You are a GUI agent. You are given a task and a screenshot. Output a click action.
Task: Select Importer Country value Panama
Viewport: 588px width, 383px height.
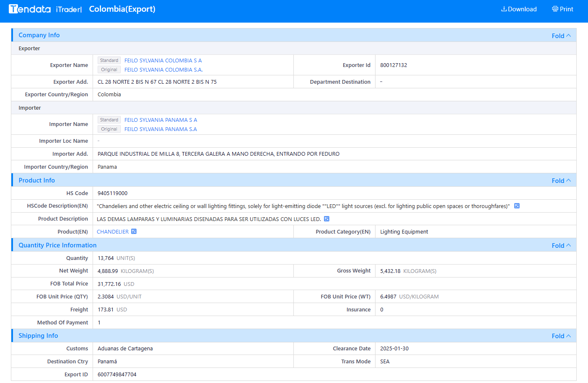[x=107, y=167]
